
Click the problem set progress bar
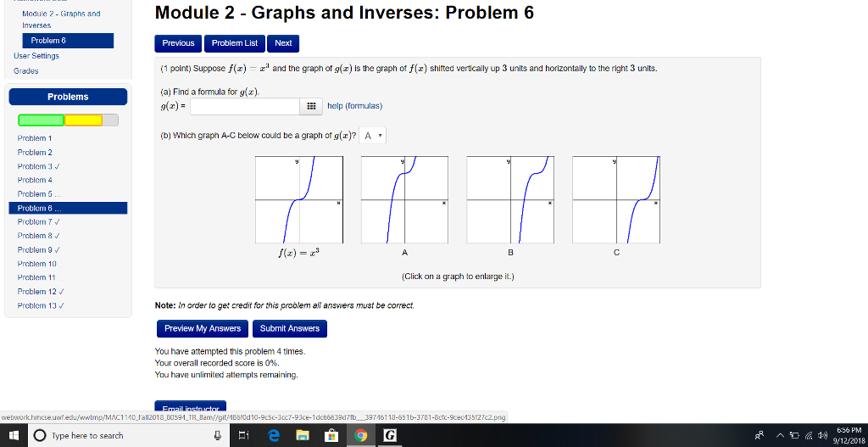coord(68,120)
